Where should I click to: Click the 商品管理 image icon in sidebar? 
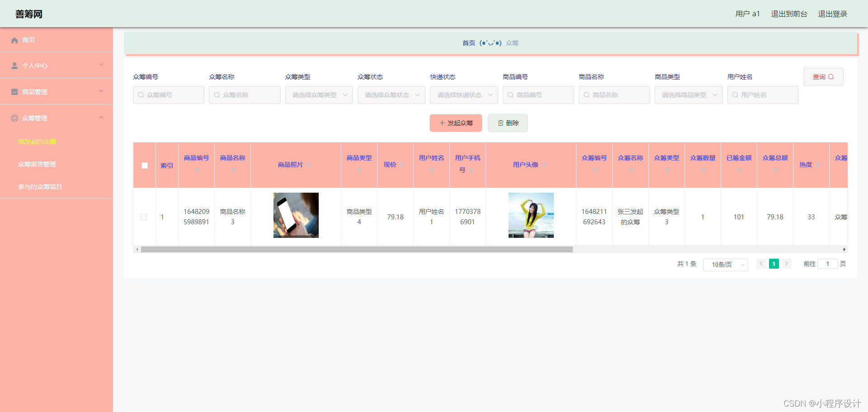coord(14,91)
